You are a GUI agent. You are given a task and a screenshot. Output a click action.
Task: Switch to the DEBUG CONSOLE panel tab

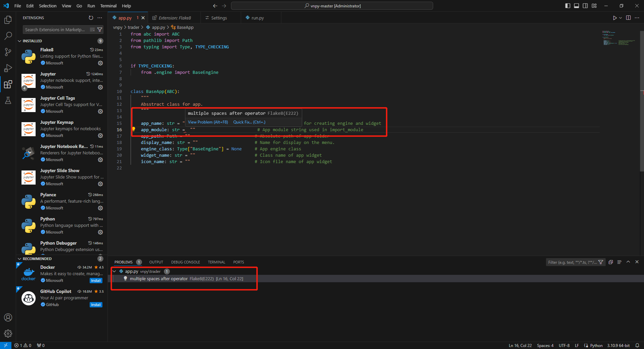click(x=185, y=262)
